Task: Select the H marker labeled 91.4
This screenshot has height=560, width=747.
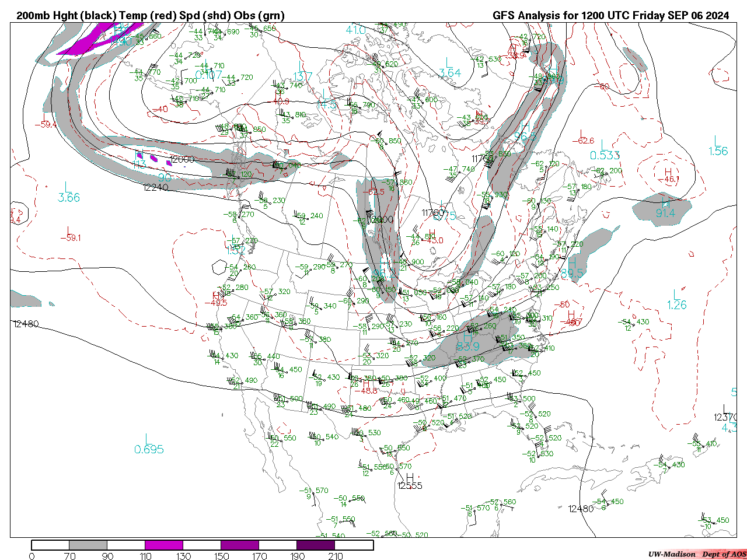Action: click(x=665, y=202)
